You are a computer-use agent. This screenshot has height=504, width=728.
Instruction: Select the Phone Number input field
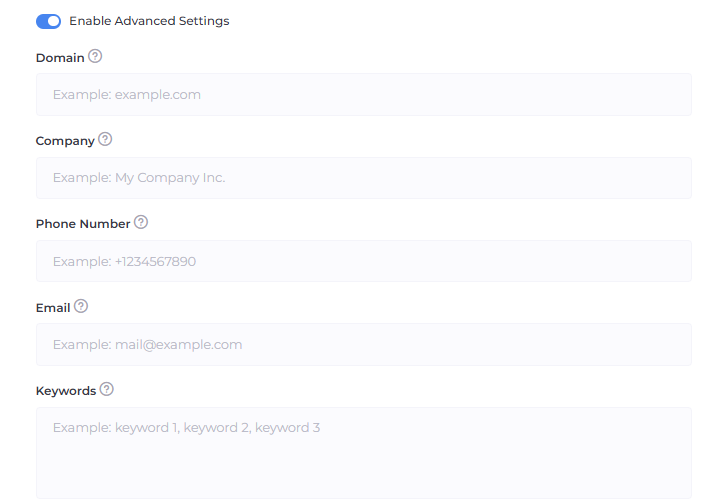(x=364, y=262)
